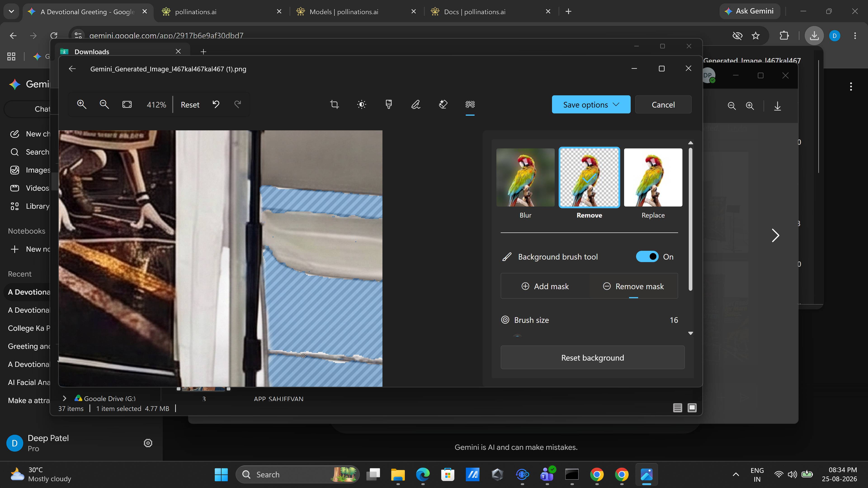Turn off the Background brush tool switch

647,257
